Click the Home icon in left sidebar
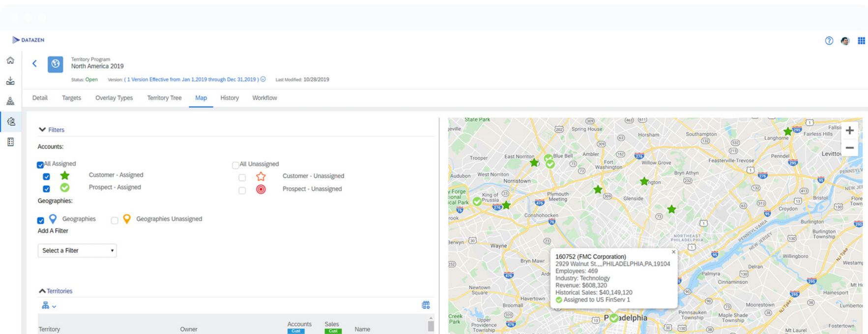868x334 pixels. 10,60
